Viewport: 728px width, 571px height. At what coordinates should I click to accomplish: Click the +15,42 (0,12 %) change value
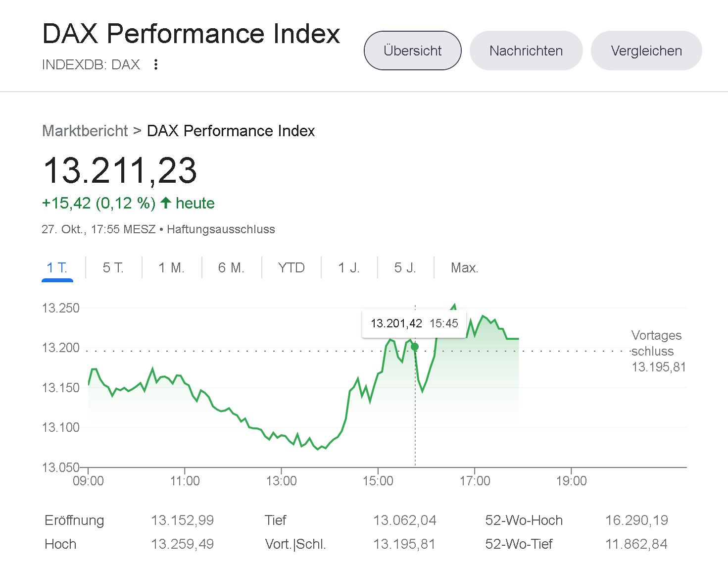99,203
